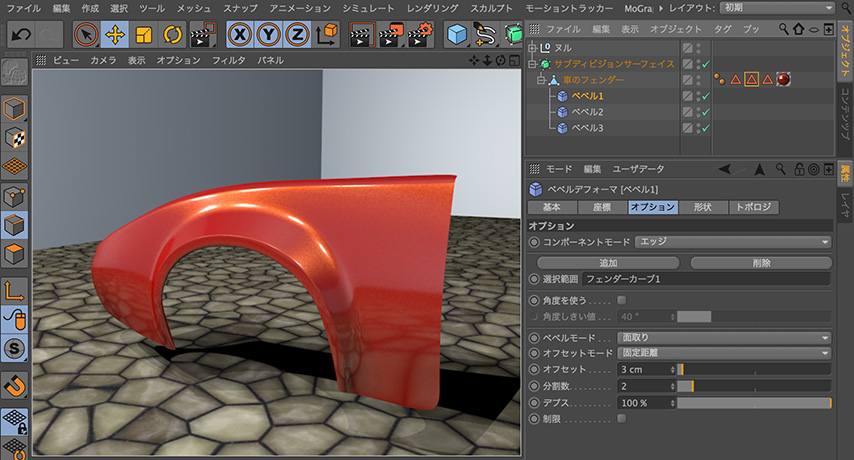854x460 pixels.
Task: Select the Rotate tool icon
Action: 172,36
